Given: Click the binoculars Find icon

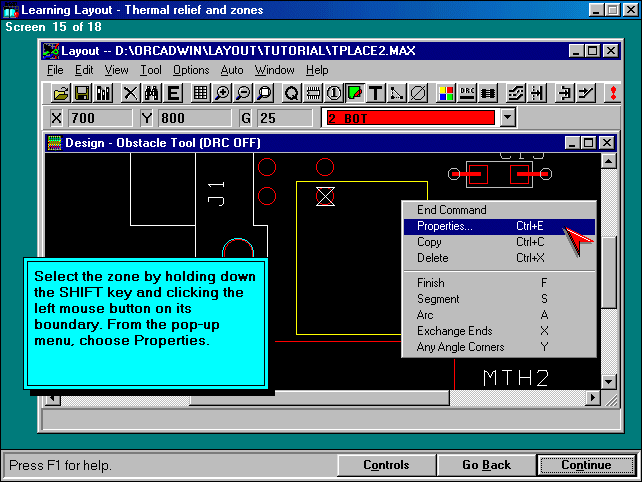Looking at the screenshot, I should tap(152, 93).
